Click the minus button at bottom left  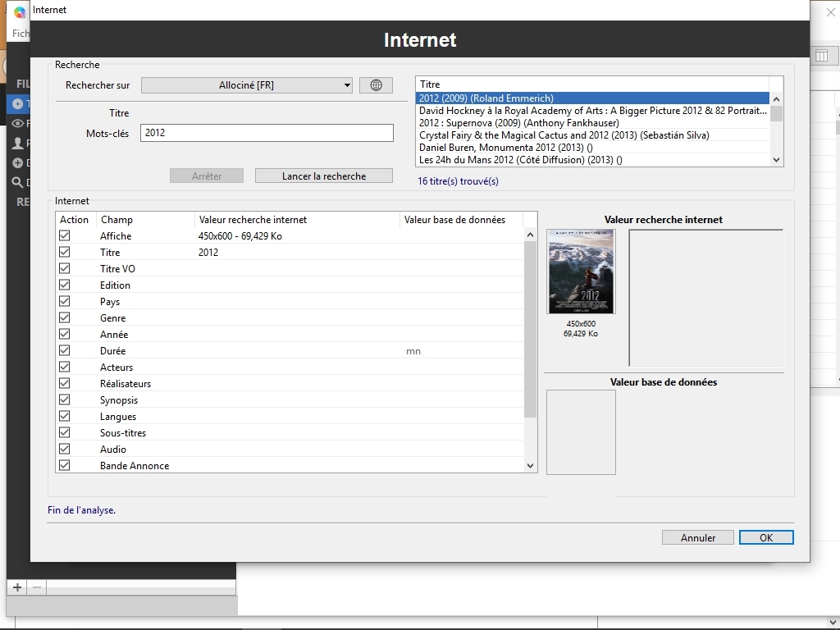[37, 587]
